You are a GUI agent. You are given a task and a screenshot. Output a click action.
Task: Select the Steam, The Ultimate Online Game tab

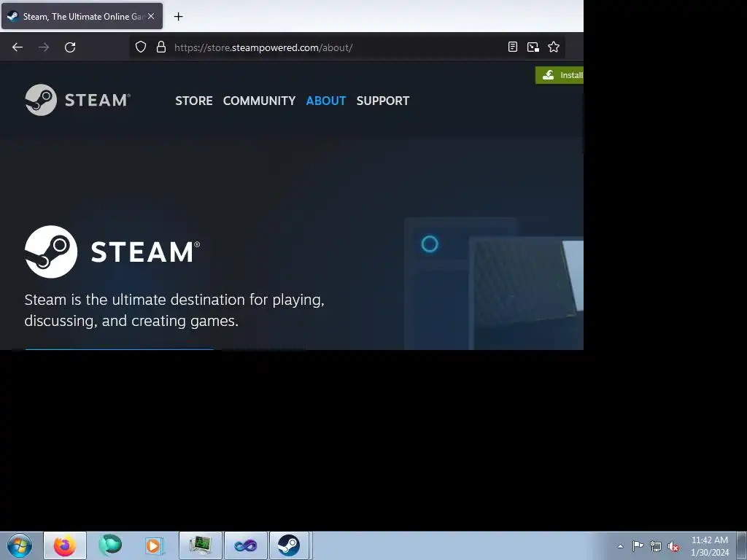pyautogui.click(x=82, y=16)
